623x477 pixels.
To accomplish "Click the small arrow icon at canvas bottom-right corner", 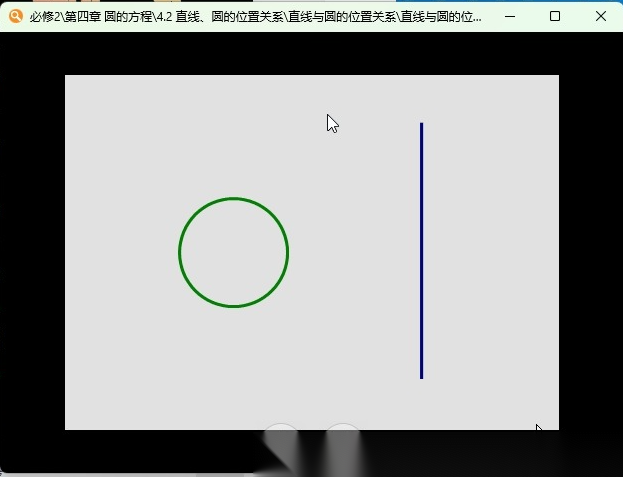I will coord(539,430).
